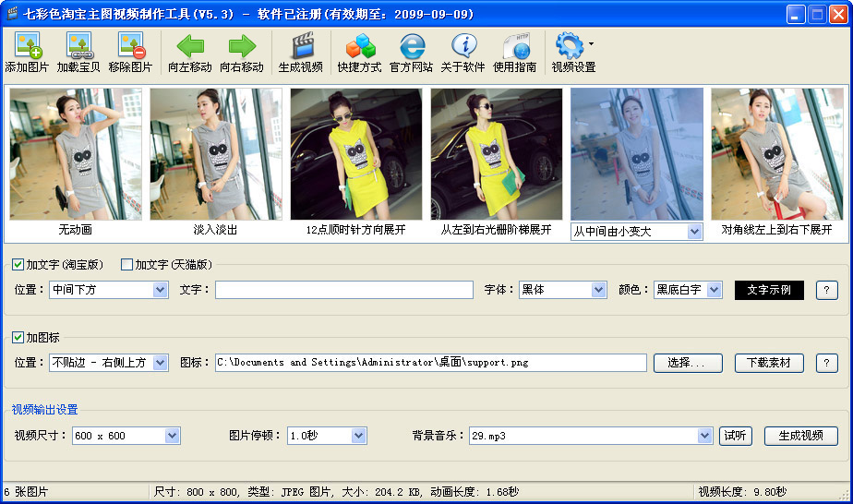Open 快捷方式 colored cubes icon

pos(359,46)
